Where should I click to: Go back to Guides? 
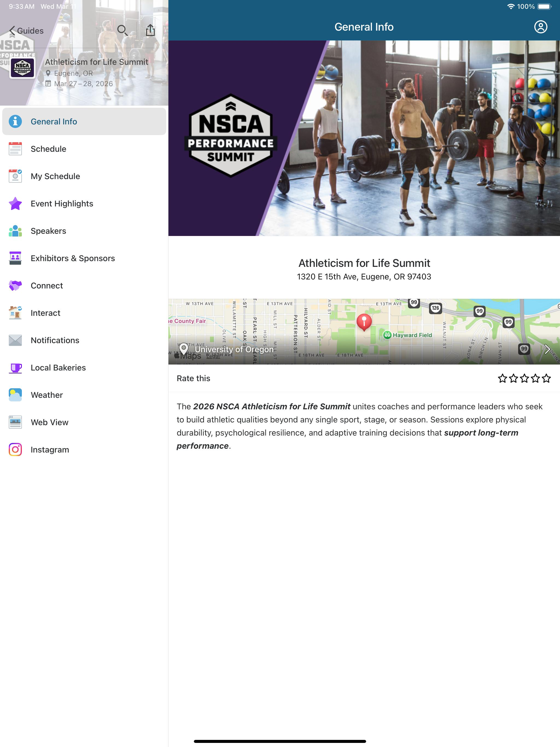[x=26, y=31]
